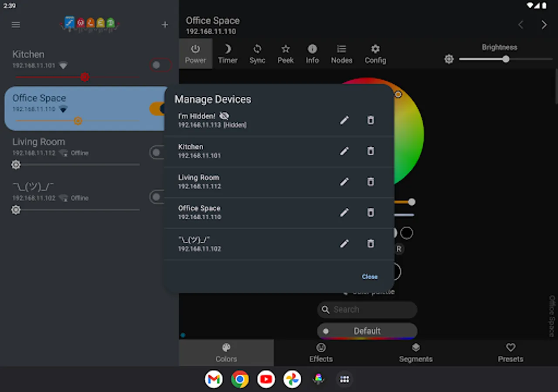Select the black color slot circle
Viewport: 558px width, 392px height.
point(407,233)
